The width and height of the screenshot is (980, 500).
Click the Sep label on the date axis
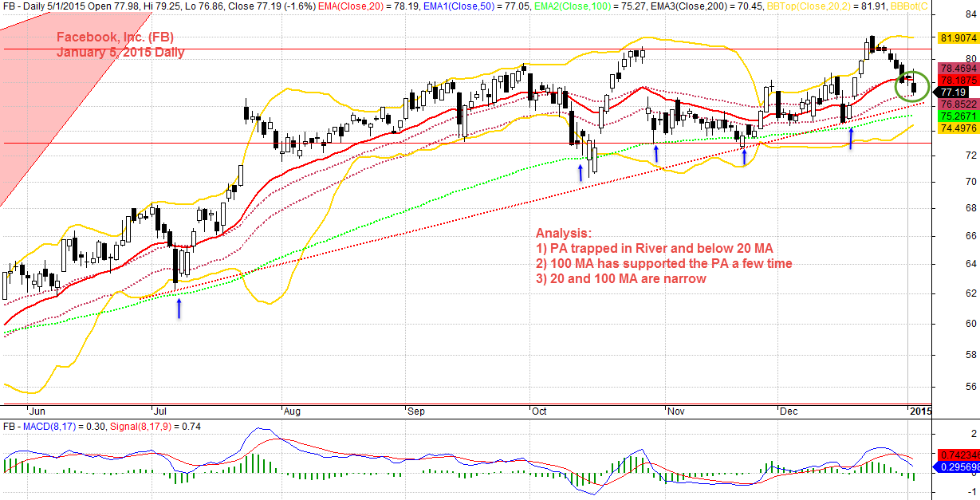point(416,411)
